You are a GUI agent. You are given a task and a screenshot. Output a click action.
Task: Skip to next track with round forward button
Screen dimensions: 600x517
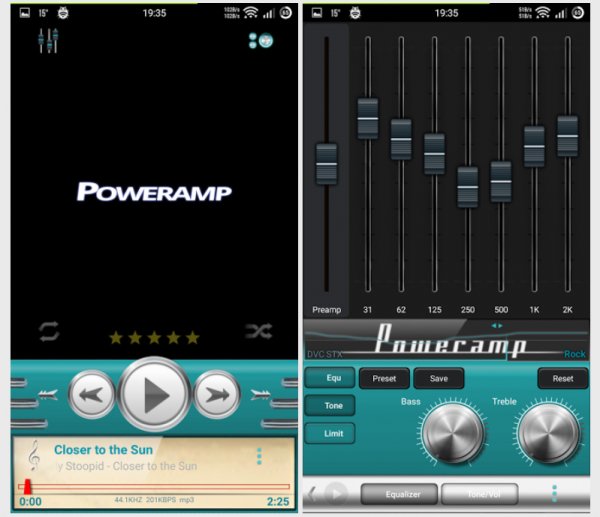pyautogui.click(x=217, y=394)
